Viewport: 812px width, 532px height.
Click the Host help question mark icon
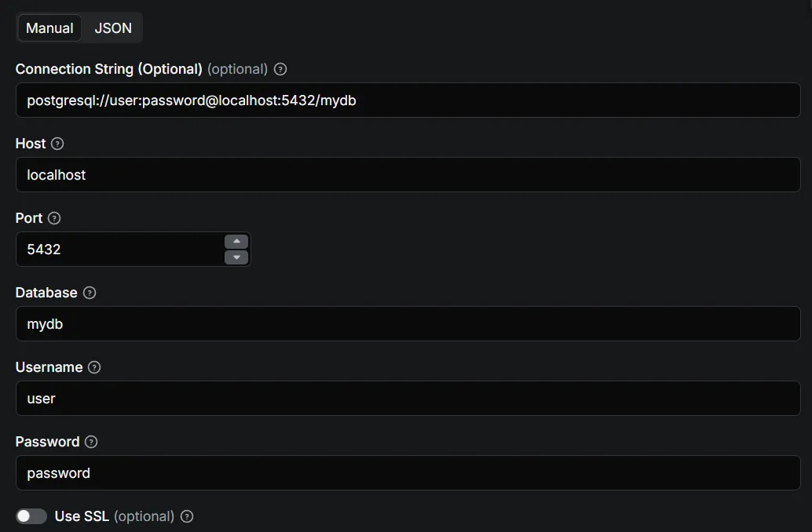coord(57,144)
